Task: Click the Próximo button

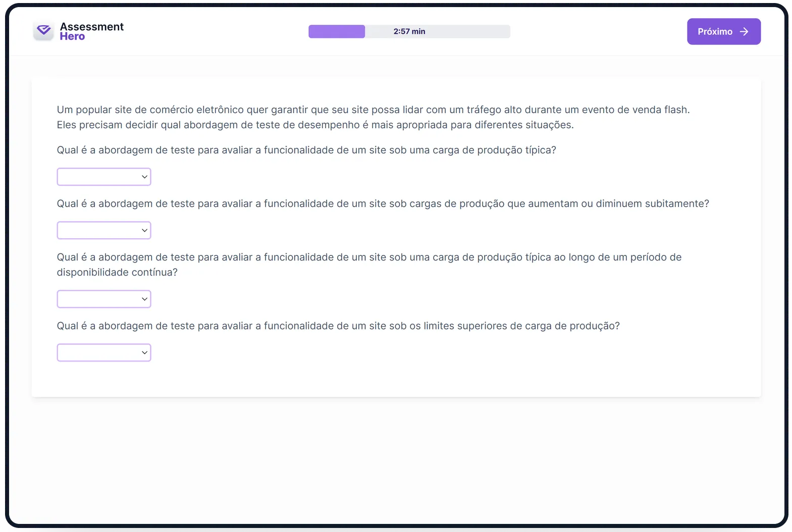Action: [723, 31]
